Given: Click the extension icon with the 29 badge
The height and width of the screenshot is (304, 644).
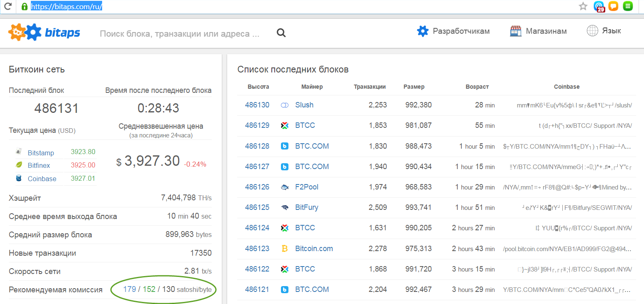Looking at the screenshot, I should click(x=599, y=7).
